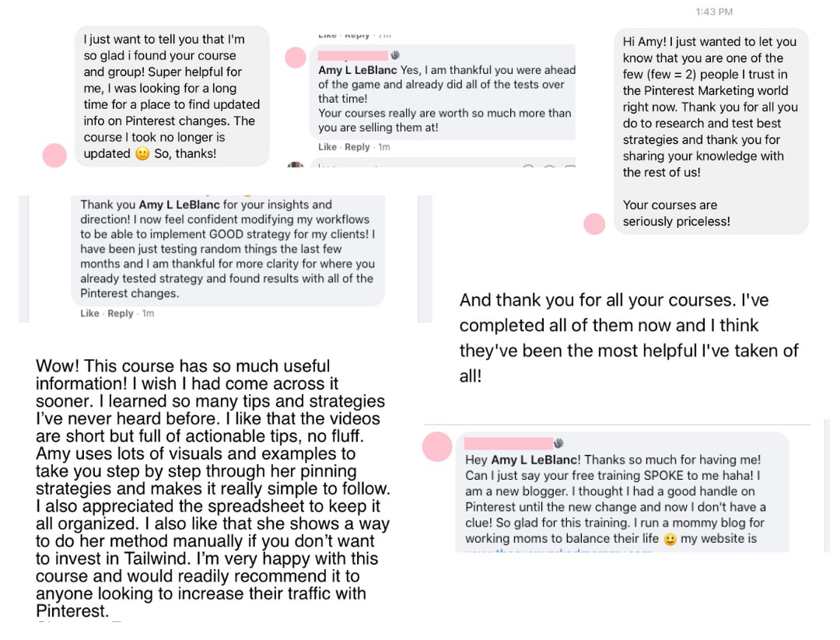Click pink avatar beside "So, thanks!" message
Screen dimensions: 840x640
tap(54, 156)
